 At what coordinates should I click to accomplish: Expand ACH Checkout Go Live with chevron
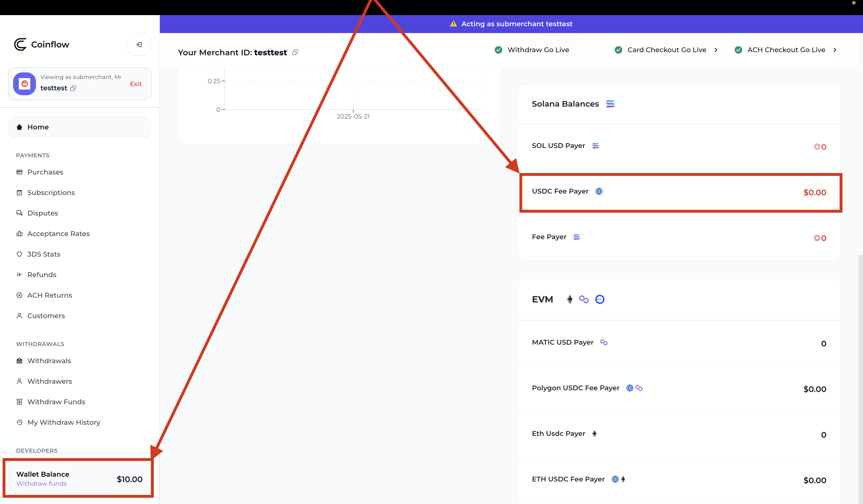835,50
